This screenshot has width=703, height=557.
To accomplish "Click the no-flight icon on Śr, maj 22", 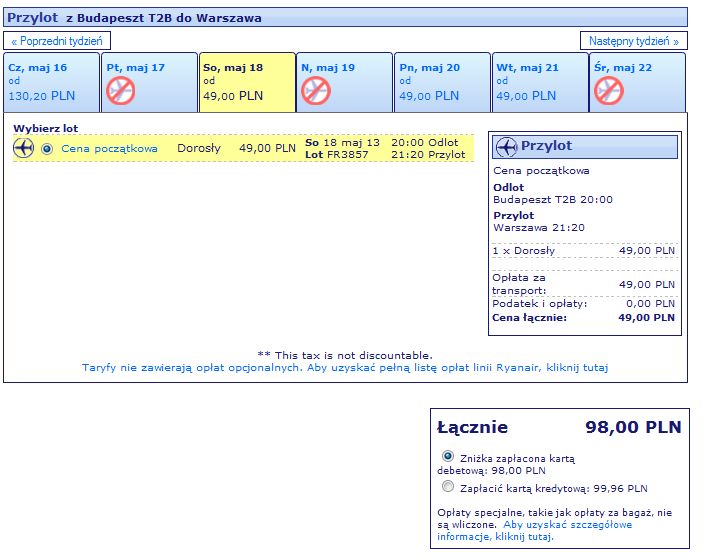I will click(x=608, y=91).
